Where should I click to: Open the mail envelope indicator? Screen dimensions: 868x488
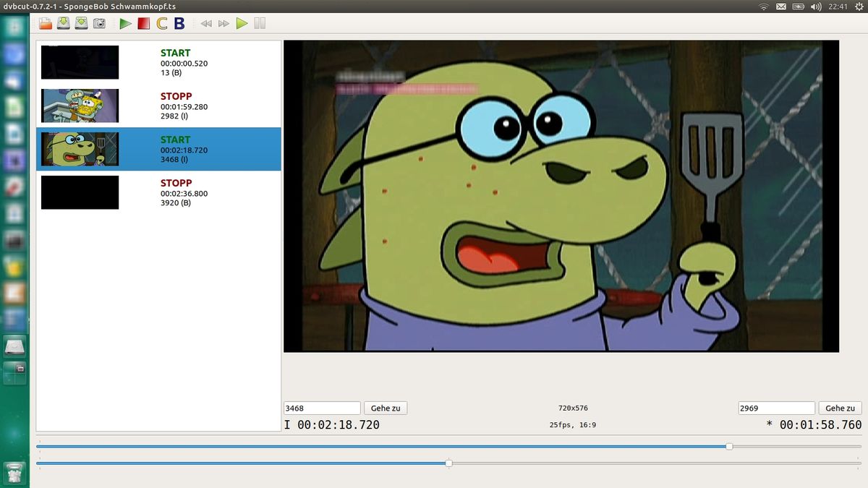pyautogui.click(x=781, y=7)
